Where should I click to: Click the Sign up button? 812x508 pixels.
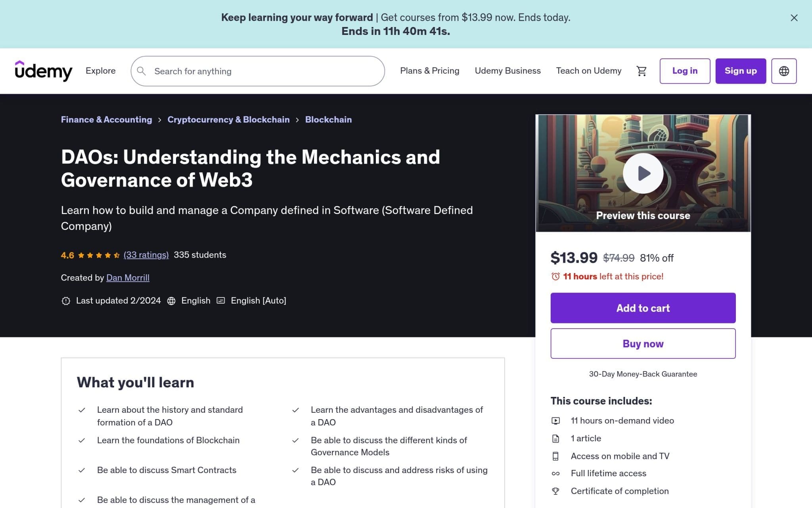741,71
